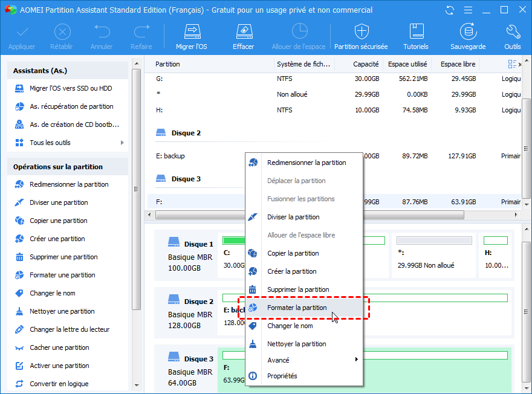Choose Nettoyer la partition in context menu
The image size is (532, 394).
(x=304, y=344)
